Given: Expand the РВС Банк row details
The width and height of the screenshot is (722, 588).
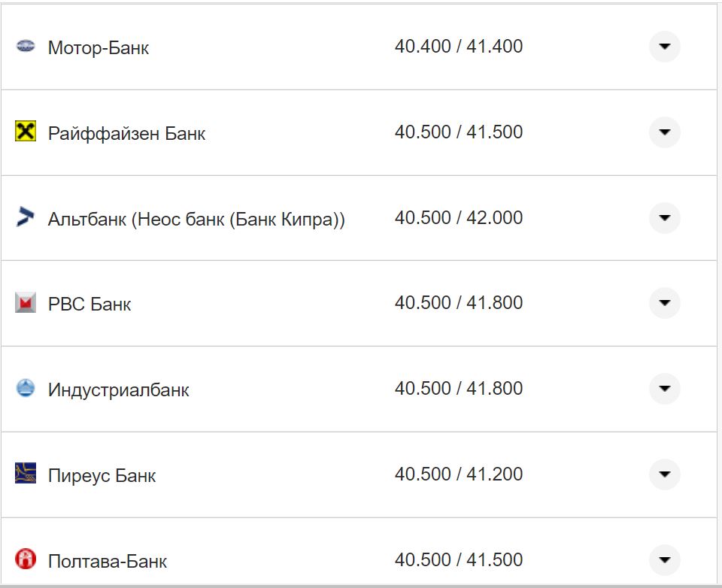Looking at the screenshot, I should [664, 303].
